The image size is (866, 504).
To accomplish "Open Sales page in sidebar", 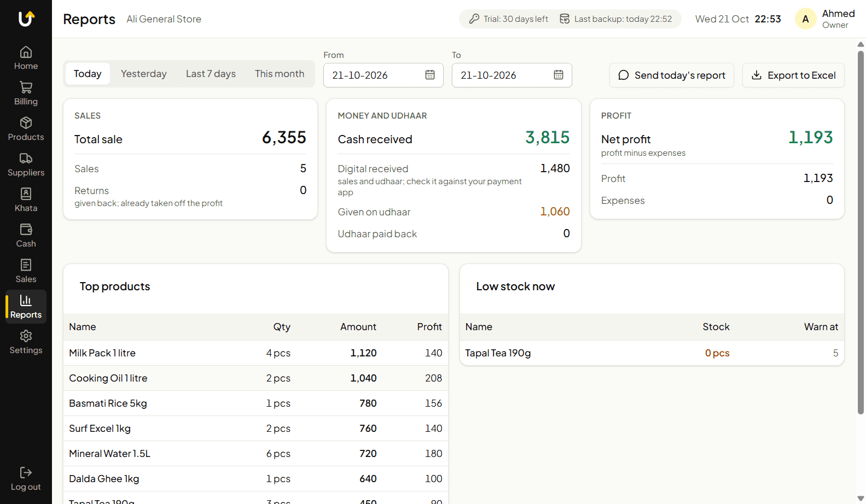I will 26,272.
